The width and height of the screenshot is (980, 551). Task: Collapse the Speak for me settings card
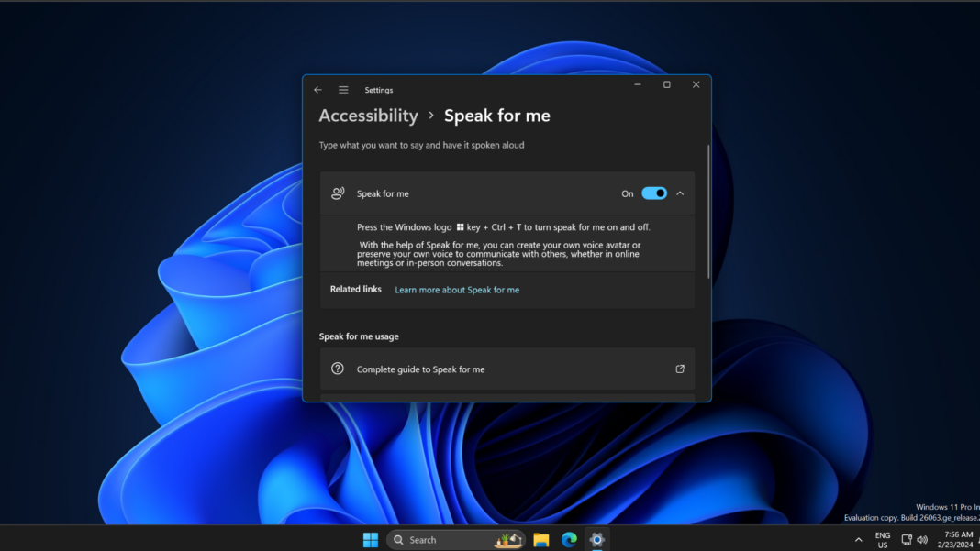click(680, 193)
